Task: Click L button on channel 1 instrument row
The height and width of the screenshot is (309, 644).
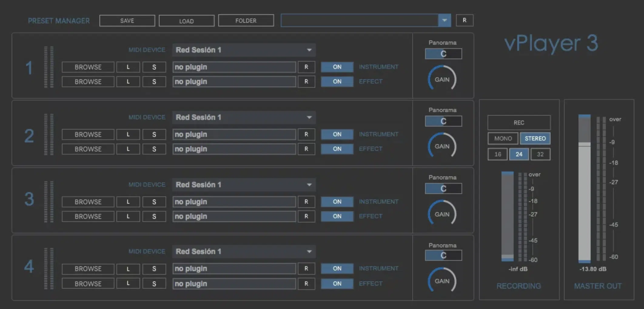Action: [x=128, y=67]
